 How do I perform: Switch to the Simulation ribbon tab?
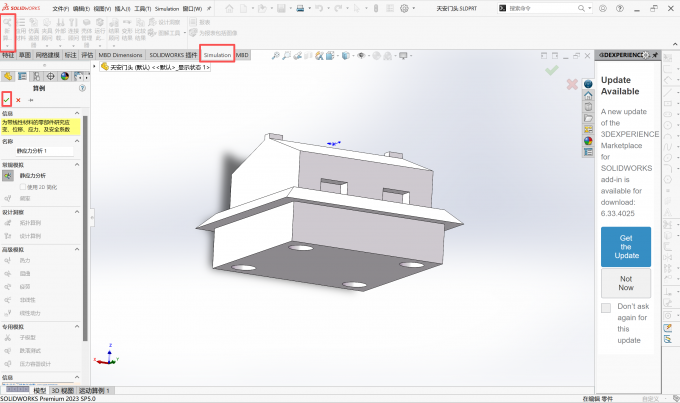tap(217, 55)
